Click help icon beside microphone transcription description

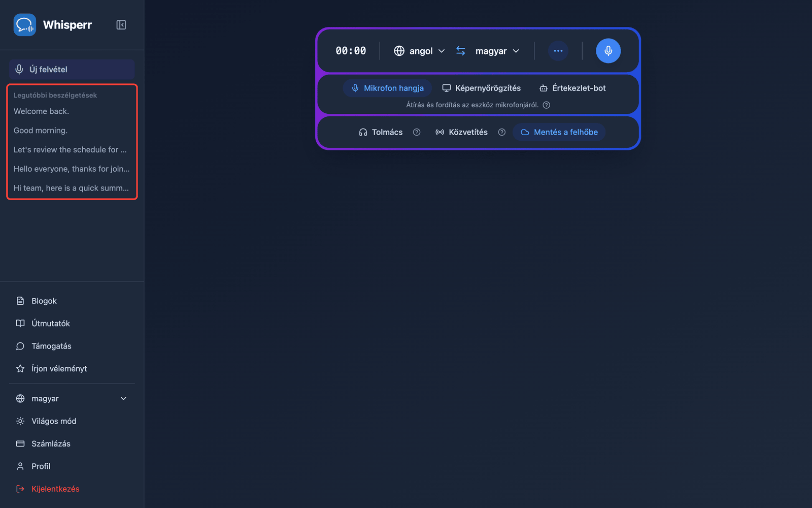tap(547, 105)
